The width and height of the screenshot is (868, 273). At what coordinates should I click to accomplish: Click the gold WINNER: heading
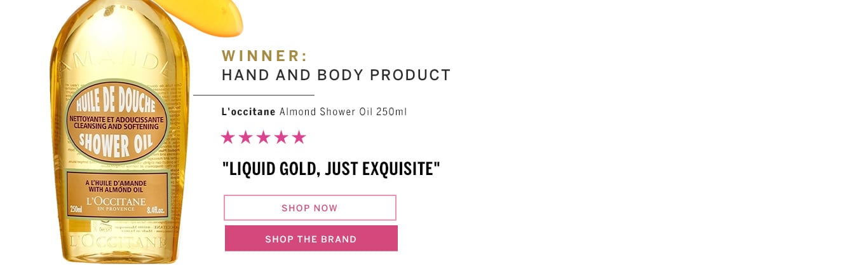tap(265, 56)
